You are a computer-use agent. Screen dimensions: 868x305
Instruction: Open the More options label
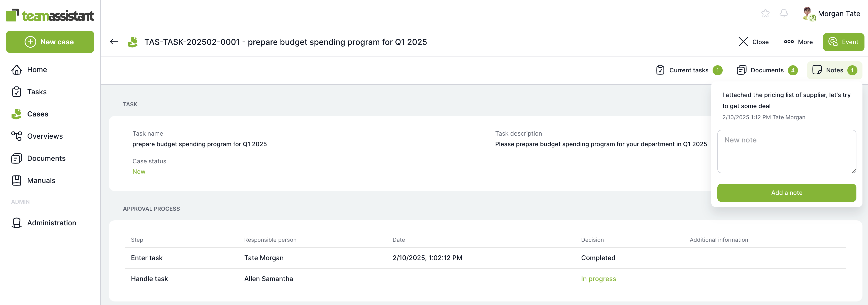click(805, 42)
